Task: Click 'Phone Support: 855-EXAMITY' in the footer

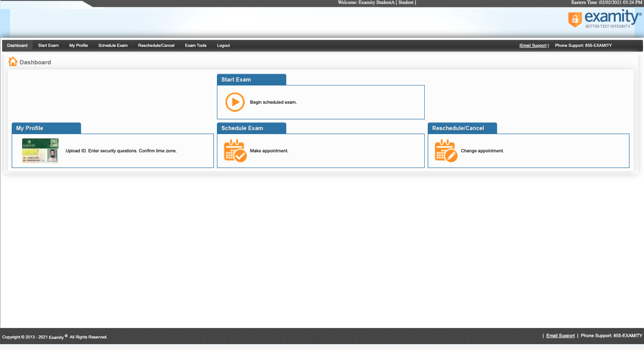Action: pyautogui.click(x=611, y=336)
